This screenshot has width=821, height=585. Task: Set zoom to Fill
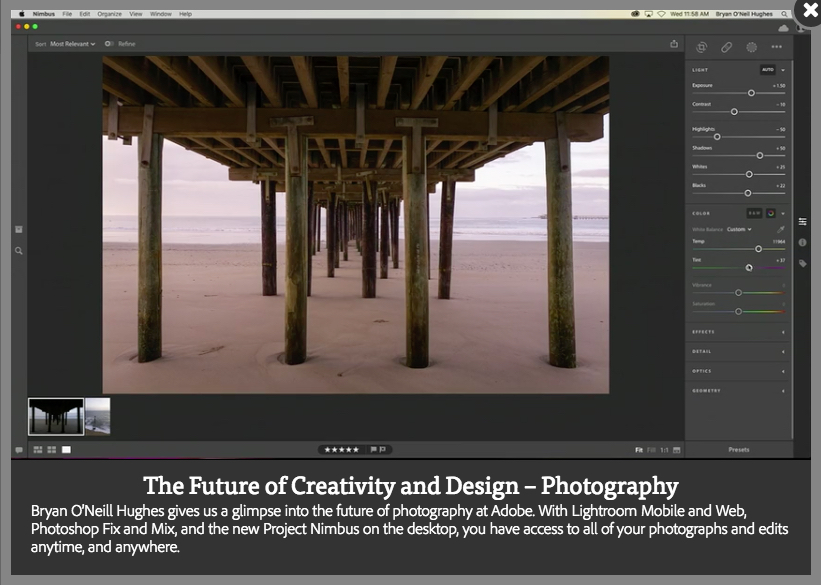tap(651, 450)
